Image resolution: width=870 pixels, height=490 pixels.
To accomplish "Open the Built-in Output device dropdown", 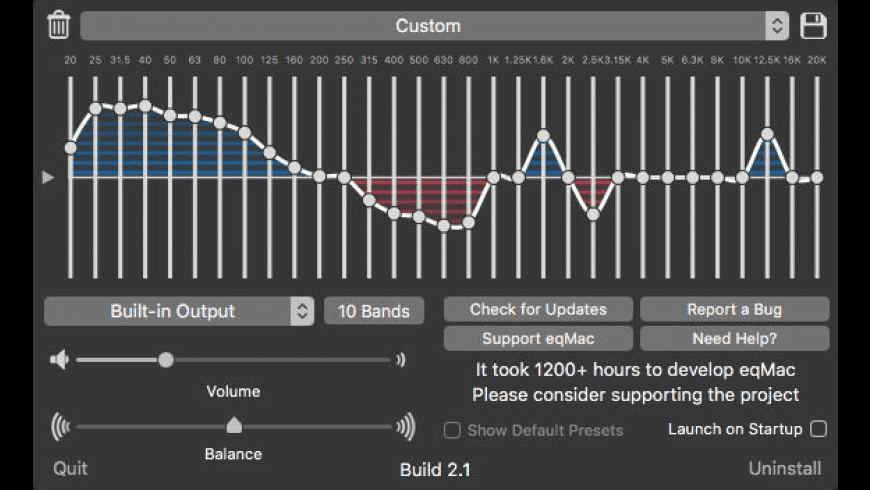I will (179, 311).
